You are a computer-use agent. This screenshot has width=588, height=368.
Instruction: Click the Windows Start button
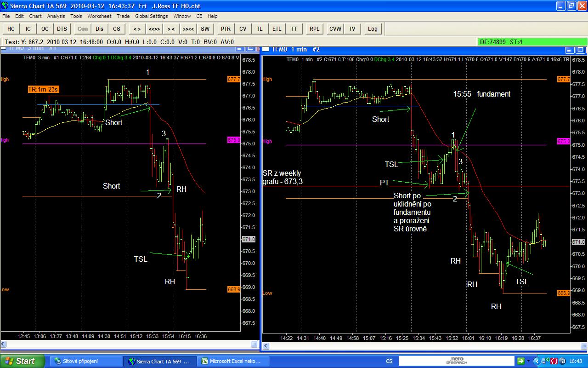pos(22,361)
